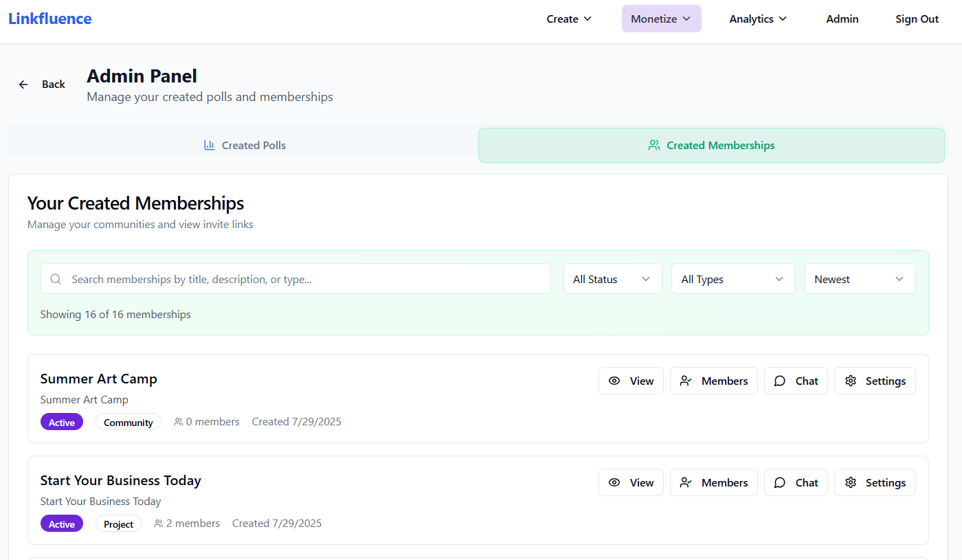This screenshot has width=962, height=560.
Task: Open the All Status dropdown
Action: pyautogui.click(x=612, y=279)
